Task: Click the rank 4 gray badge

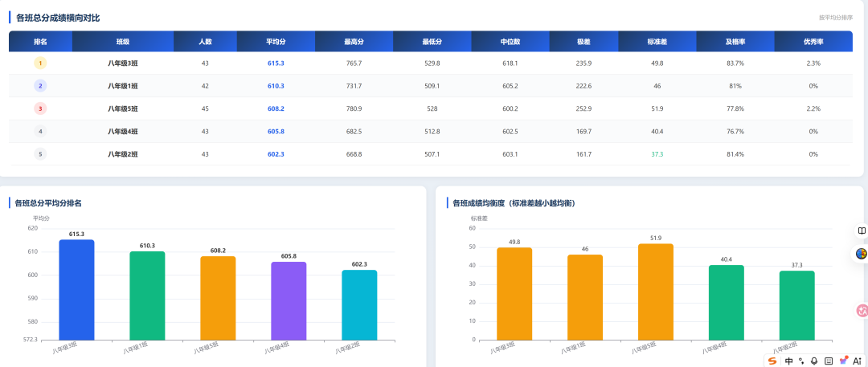Action: 40,131
